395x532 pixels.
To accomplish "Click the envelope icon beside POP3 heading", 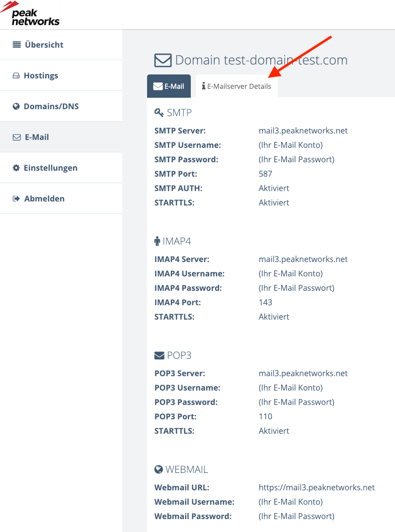I will pos(159,355).
